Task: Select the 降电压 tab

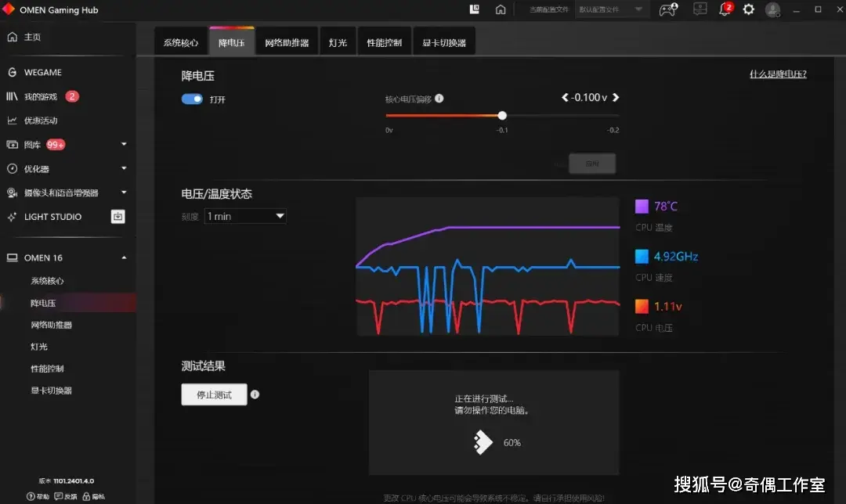Action: point(231,42)
